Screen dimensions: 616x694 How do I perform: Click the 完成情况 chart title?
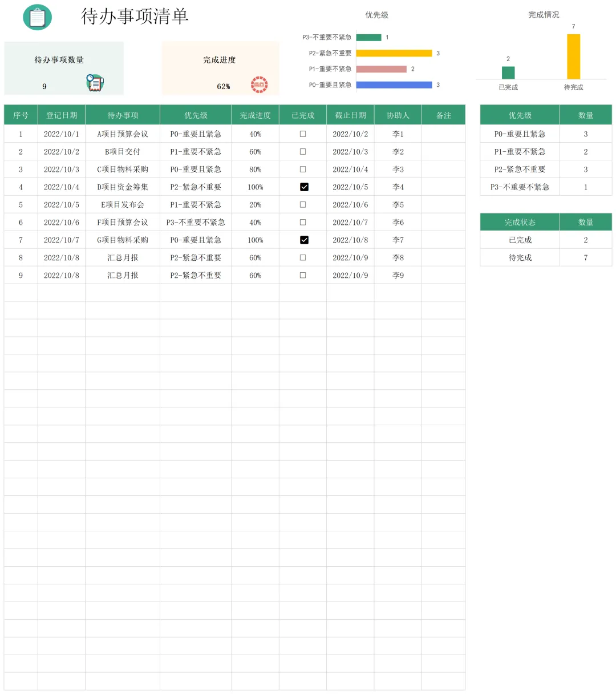click(x=544, y=15)
